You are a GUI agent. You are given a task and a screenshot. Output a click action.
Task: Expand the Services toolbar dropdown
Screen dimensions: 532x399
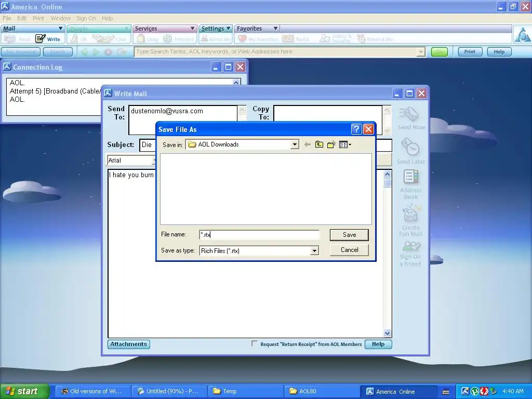[192, 29]
